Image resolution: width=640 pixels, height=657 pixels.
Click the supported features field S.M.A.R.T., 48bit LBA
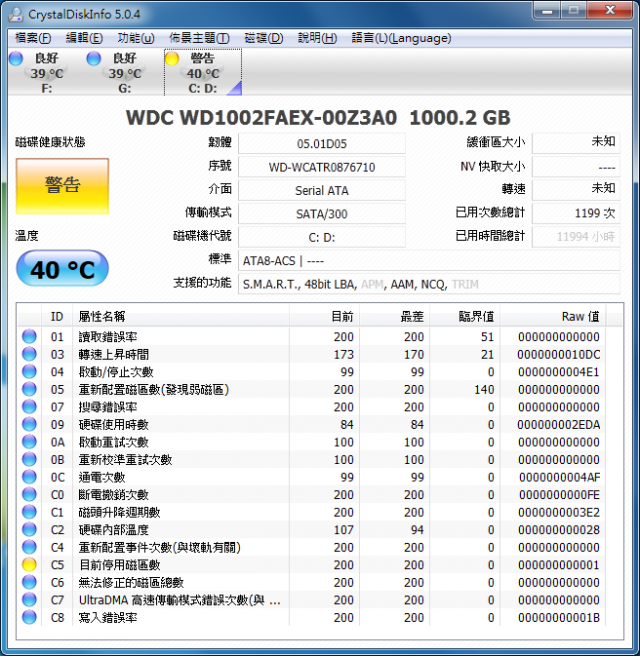point(429,285)
